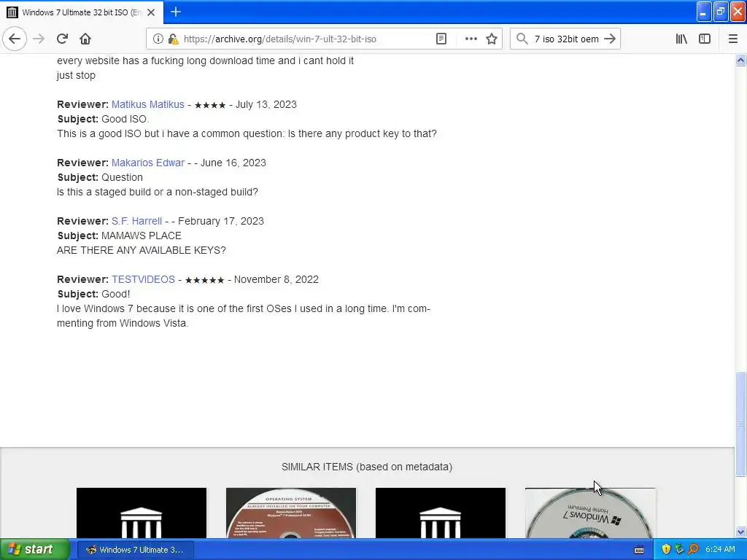
Task: Click the vertical scrollbar thumb
Action: tap(740, 424)
